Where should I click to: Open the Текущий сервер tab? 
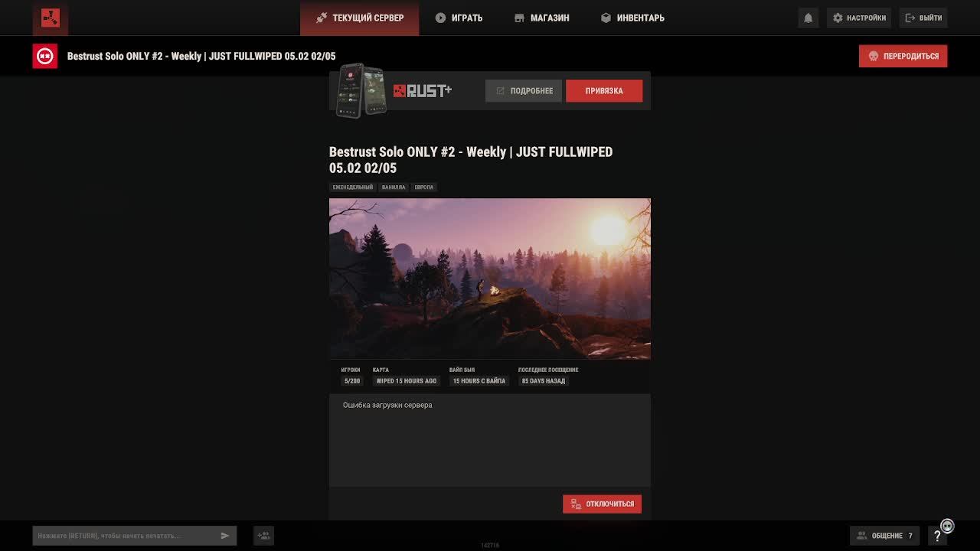(x=360, y=18)
